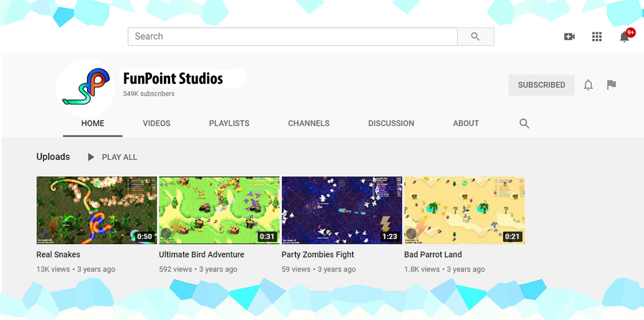
Task: Click the 0:31 duration badge
Action: (x=267, y=237)
